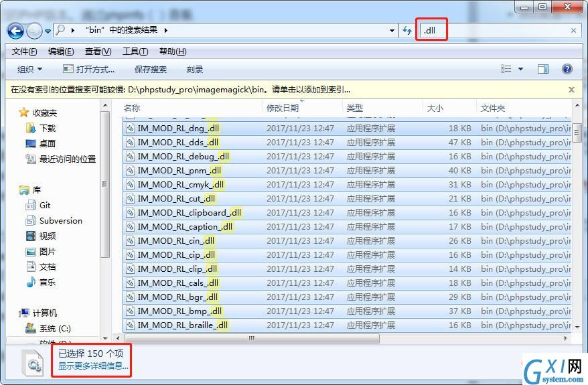Clear the .dll search text
Image resolution: width=588 pixels, height=385 pixels.
573,31
